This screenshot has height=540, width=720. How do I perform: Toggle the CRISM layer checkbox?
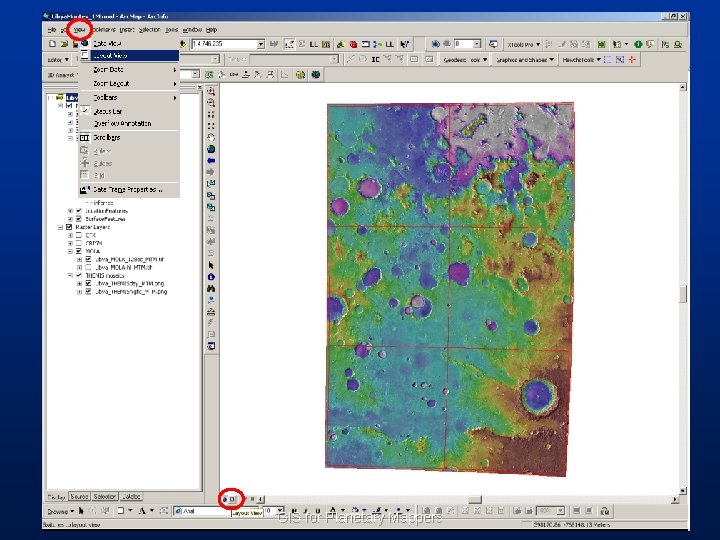pyautogui.click(x=79, y=243)
